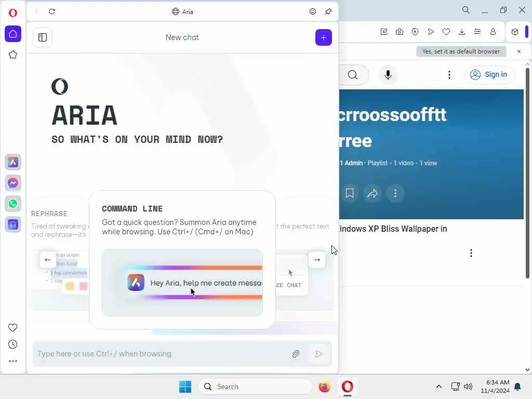Save the playlist with bookmark icon
The height and width of the screenshot is (399, 532).
[x=350, y=193]
